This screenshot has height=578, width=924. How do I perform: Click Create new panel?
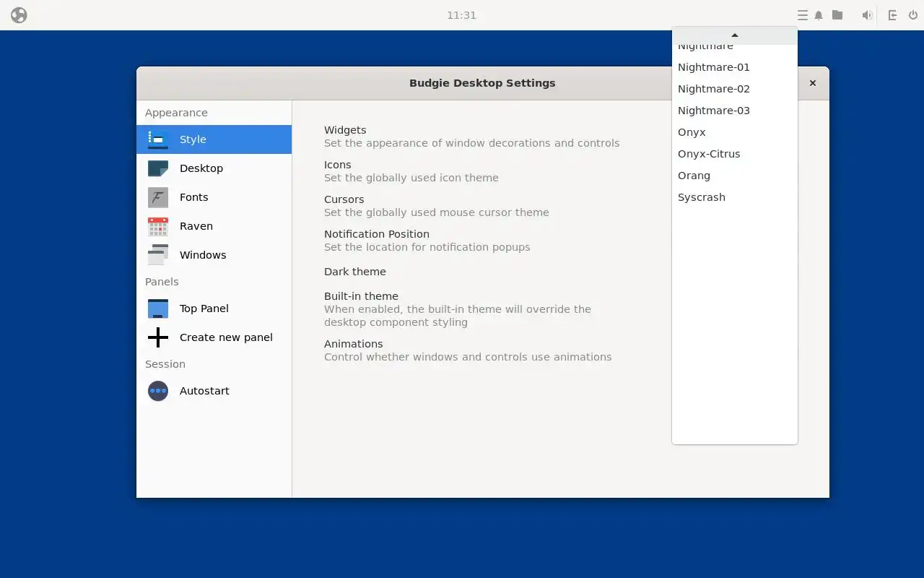point(214,337)
